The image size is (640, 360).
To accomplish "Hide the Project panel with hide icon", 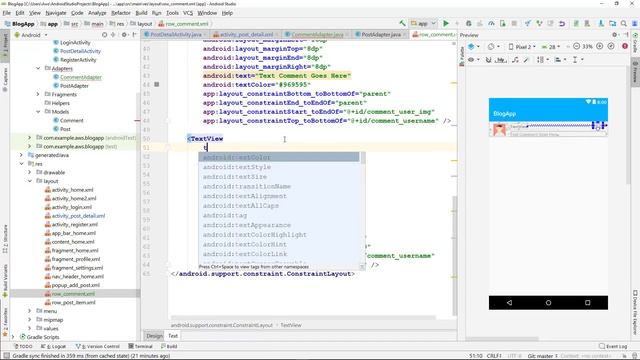I will coord(135,35).
